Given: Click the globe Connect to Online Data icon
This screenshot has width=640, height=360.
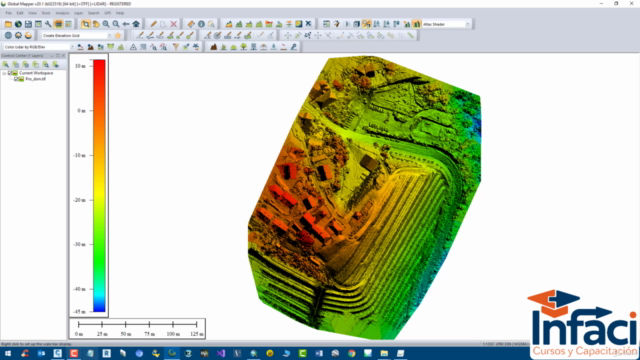Looking at the screenshot, I should [x=18, y=24].
